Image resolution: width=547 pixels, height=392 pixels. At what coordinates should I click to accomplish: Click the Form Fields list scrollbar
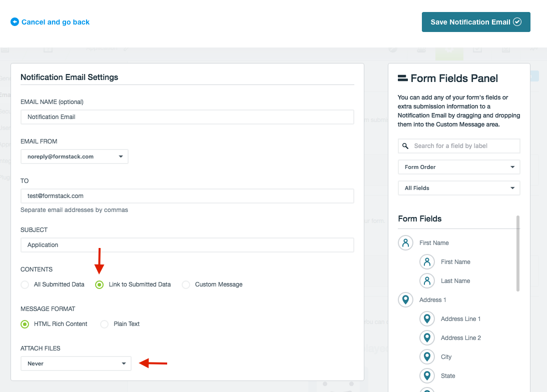point(517,253)
